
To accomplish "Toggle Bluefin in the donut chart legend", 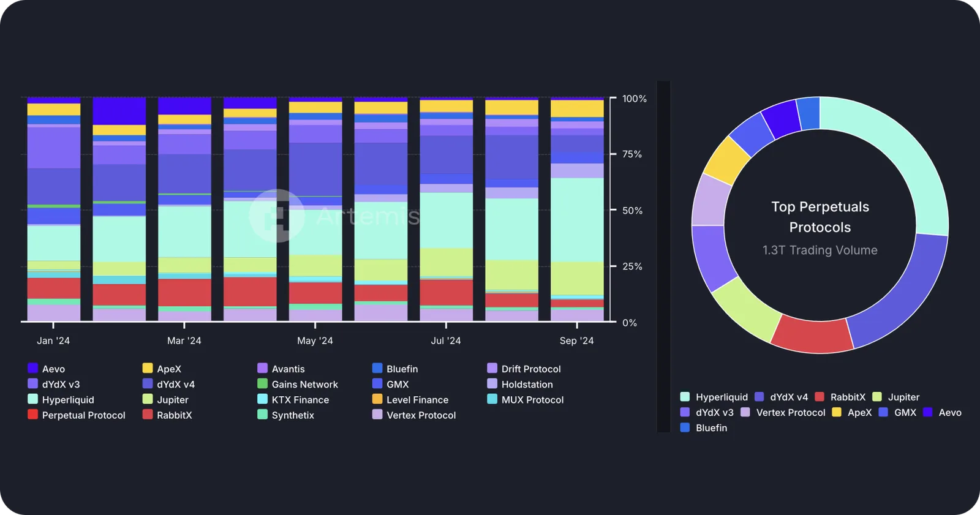I will (704, 427).
